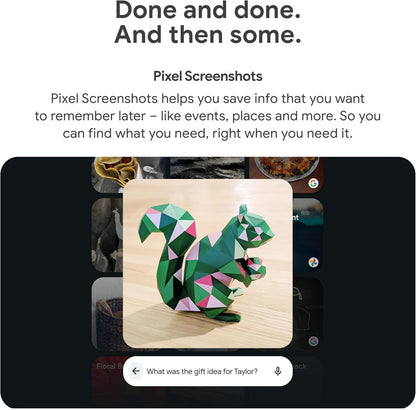The width and height of the screenshot is (416, 410).
Task: Click the 'Pixel Screenshots' subheading
Action: pos(208,76)
